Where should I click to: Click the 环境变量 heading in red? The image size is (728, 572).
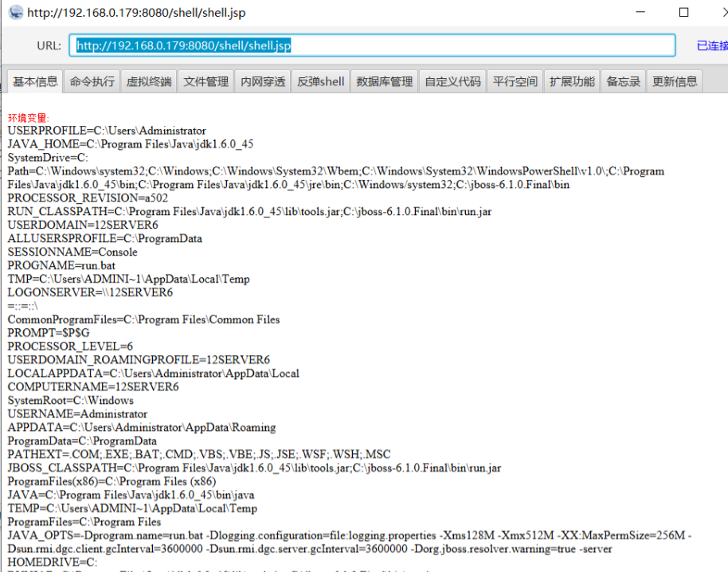[28, 118]
